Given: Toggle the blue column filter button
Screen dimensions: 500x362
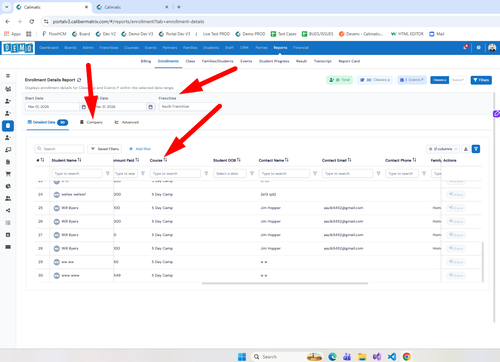Looking at the screenshot, I should [x=476, y=149].
